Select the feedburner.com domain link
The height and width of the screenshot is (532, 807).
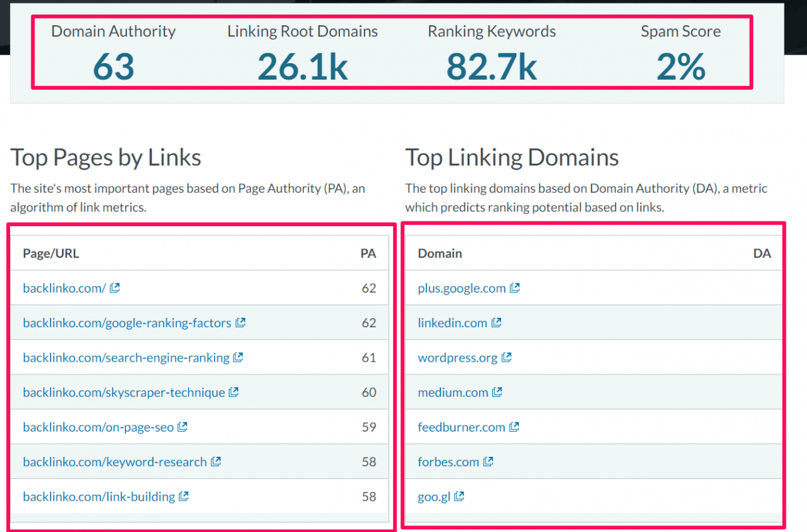click(x=462, y=427)
